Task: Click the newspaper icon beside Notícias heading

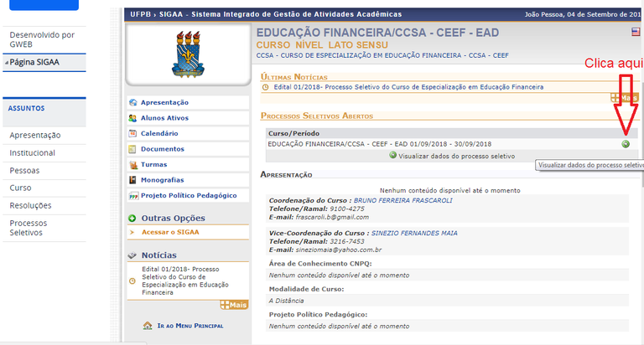Action: point(132,255)
